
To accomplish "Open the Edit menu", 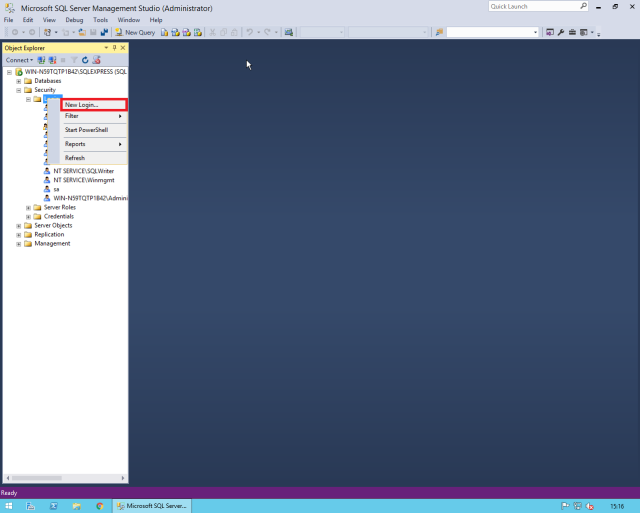I will pos(28,20).
